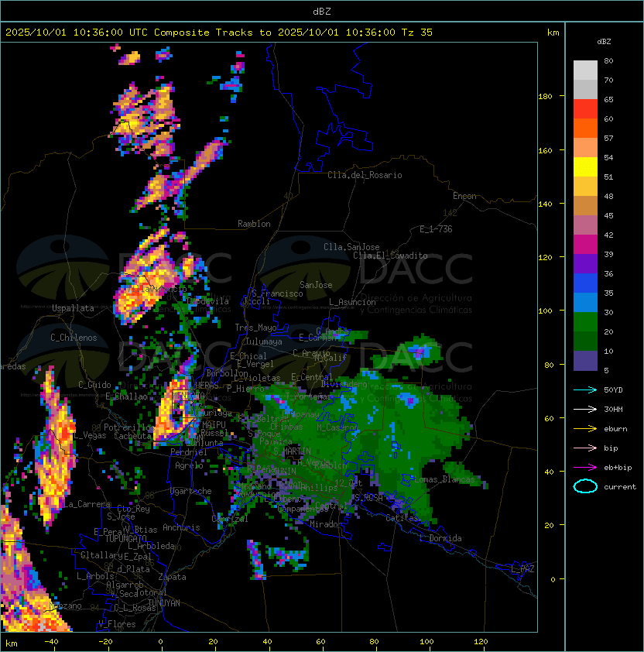Click the yellow eburn arrow in legend
644x652 pixels.
point(585,429)
